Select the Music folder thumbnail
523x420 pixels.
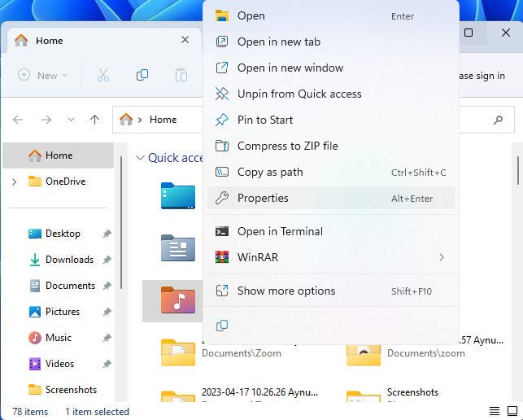(x=178, y=300)
